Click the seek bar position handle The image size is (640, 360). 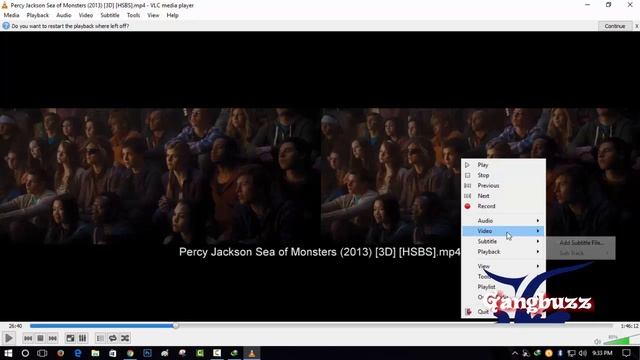click(176, 326)
